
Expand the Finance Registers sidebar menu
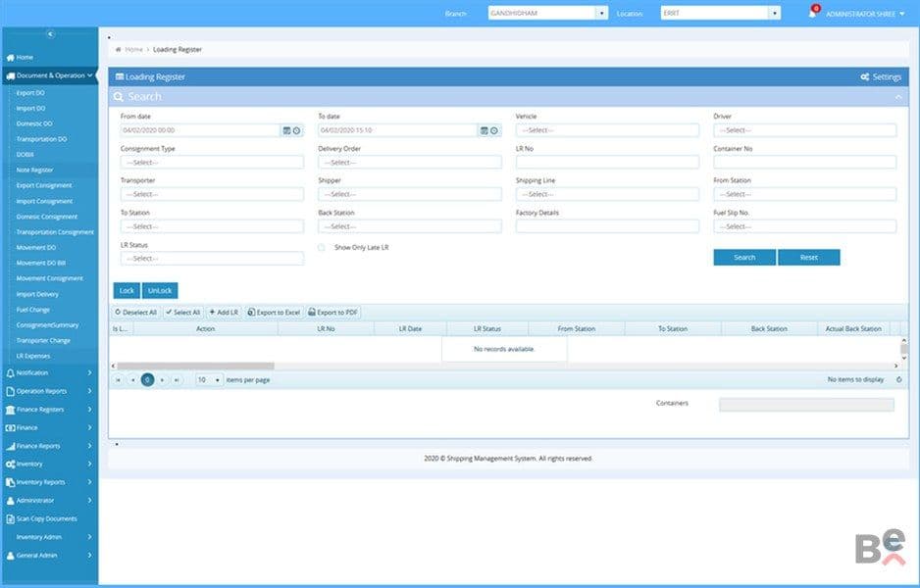click(49, 410)
